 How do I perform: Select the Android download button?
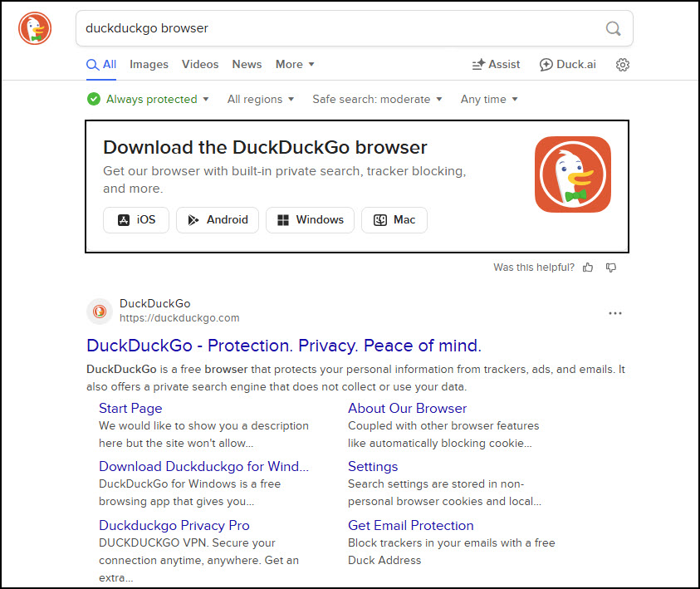click(x=218, y=220)
